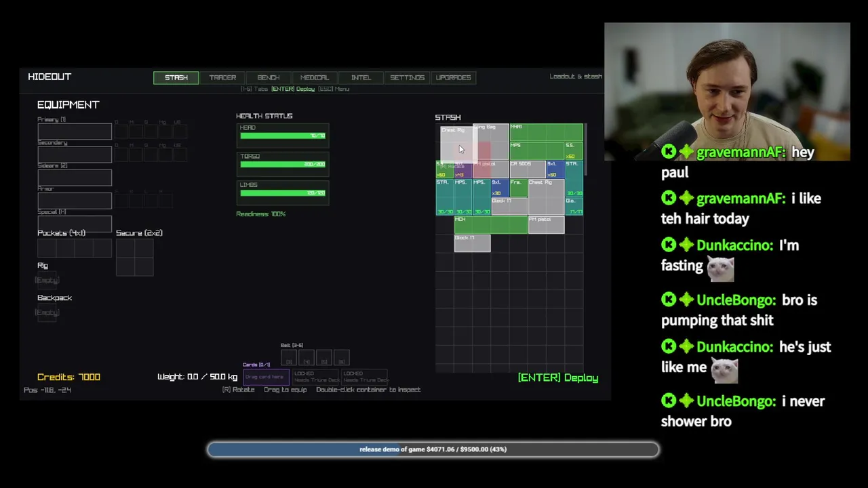868x488 pixels.
Task: Pick the Glo. 17/17 magazine
Action: [x=574, y=207]
